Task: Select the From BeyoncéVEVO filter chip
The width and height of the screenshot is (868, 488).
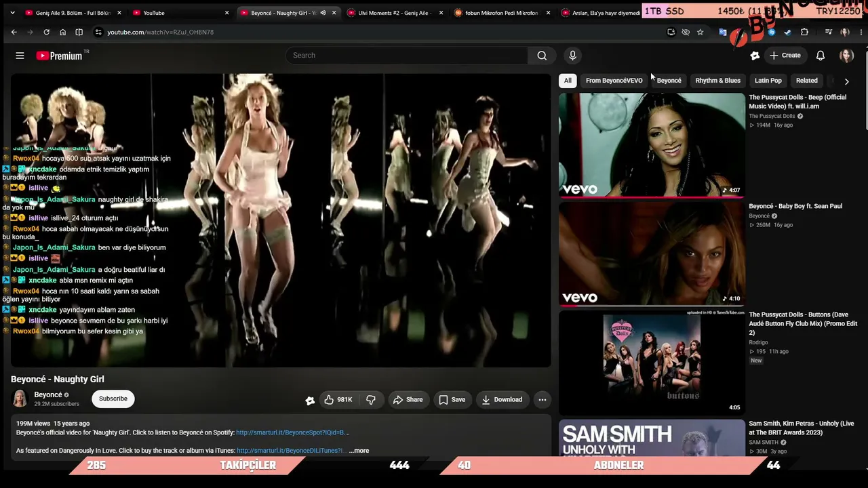Action: pos(614,81)
